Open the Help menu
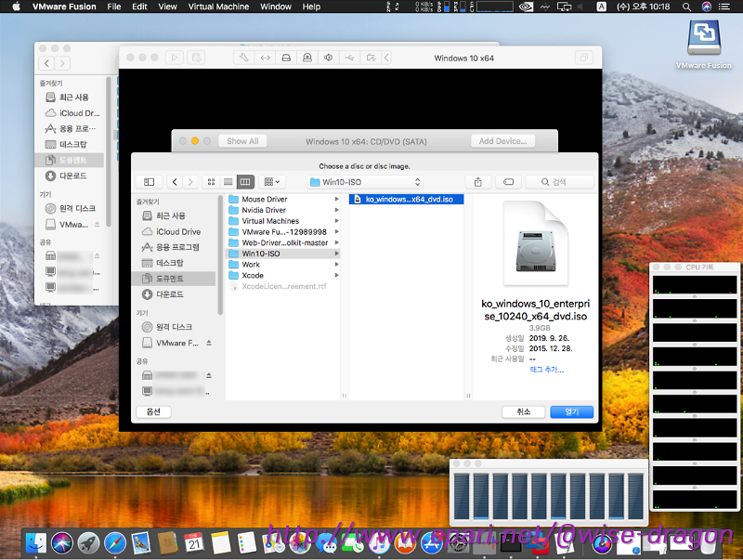This screenshot has width=743, height=560. (x=311, y=7)
